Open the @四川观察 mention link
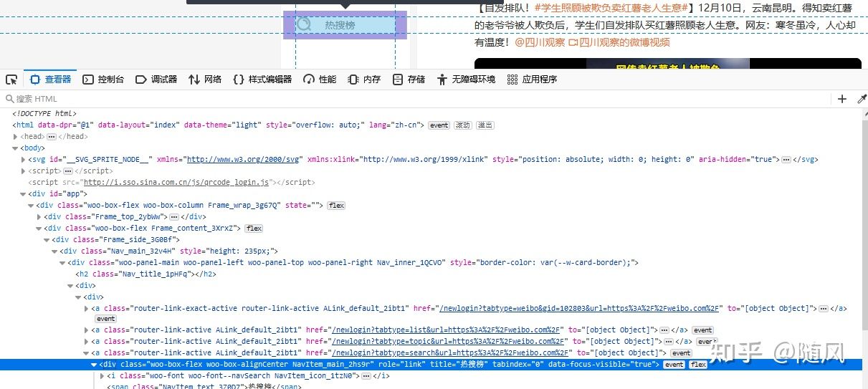Viewport: 868px width, 389px height. [540, 42]
